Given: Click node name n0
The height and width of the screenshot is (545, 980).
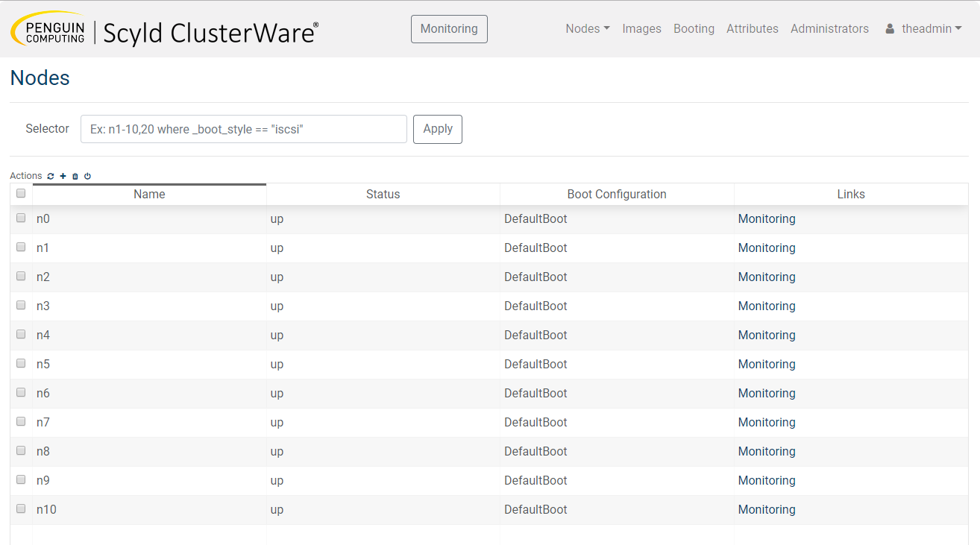Looking at the screenshot, I should click(x=43, y=219).
